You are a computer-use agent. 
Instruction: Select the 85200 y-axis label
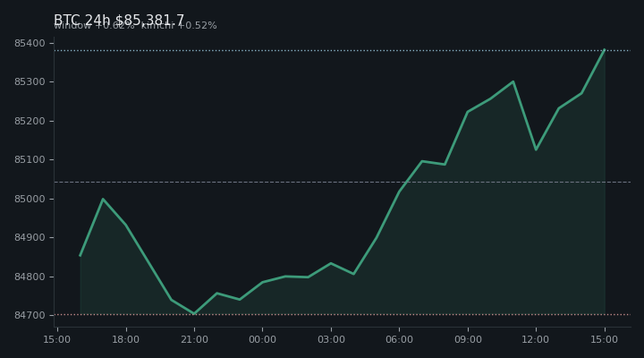[x=30, y=121]
